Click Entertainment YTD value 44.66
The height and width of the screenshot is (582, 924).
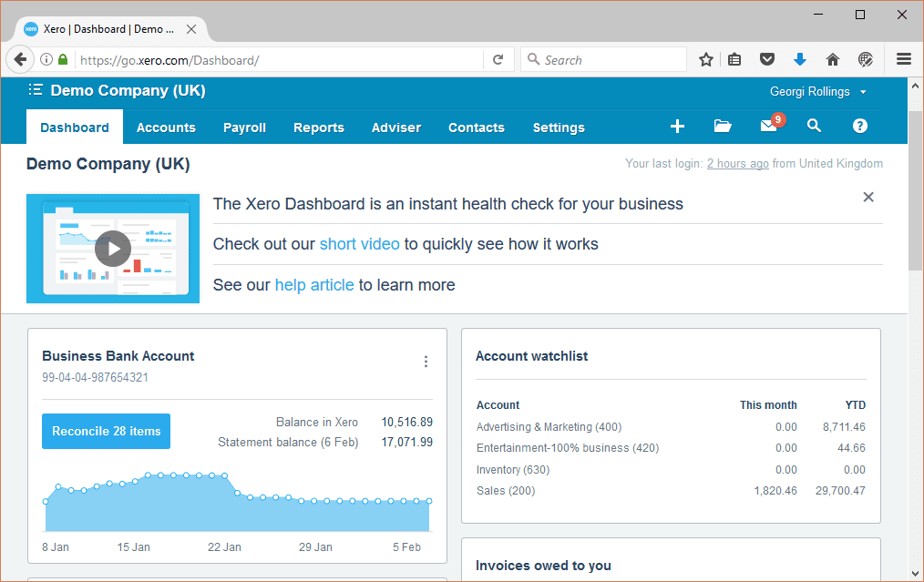point(851,448)
